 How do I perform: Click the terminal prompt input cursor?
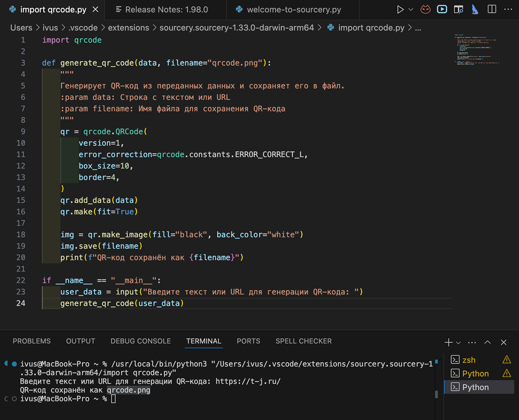coord(113,399)
